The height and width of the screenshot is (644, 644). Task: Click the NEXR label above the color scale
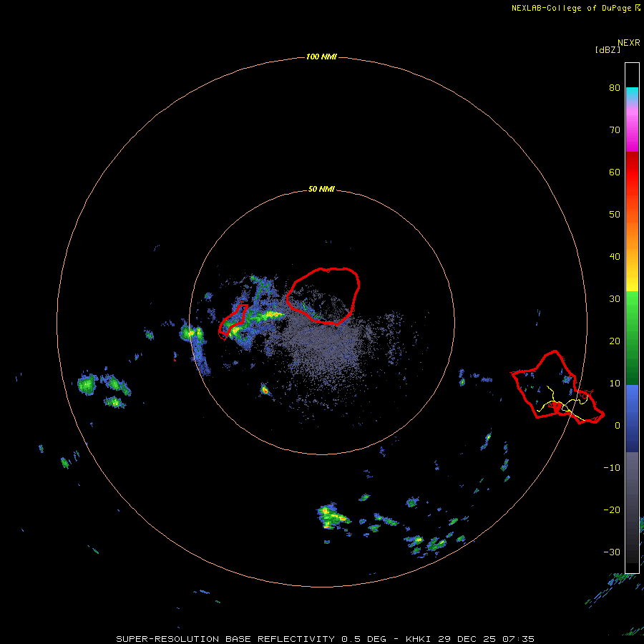tap(629, 43)
